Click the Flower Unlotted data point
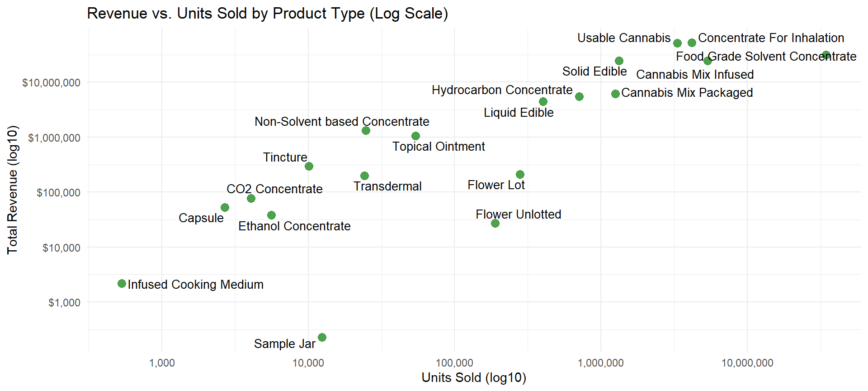Viewport: 868px width, 391px height. click(495, 223)
